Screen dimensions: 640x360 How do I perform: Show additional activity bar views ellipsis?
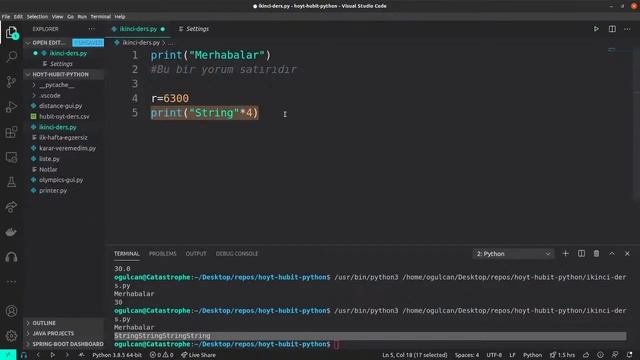point(11,282)
